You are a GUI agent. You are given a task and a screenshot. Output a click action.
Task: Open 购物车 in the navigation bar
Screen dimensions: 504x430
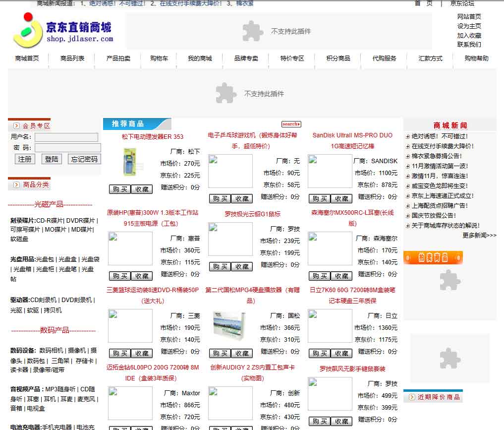[x=159, y=59]
